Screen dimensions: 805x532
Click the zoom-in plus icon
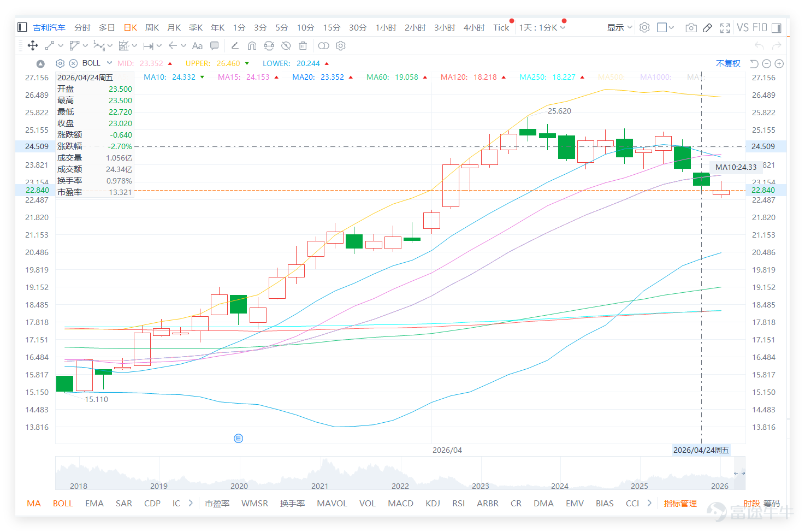[x=779, y=64]
